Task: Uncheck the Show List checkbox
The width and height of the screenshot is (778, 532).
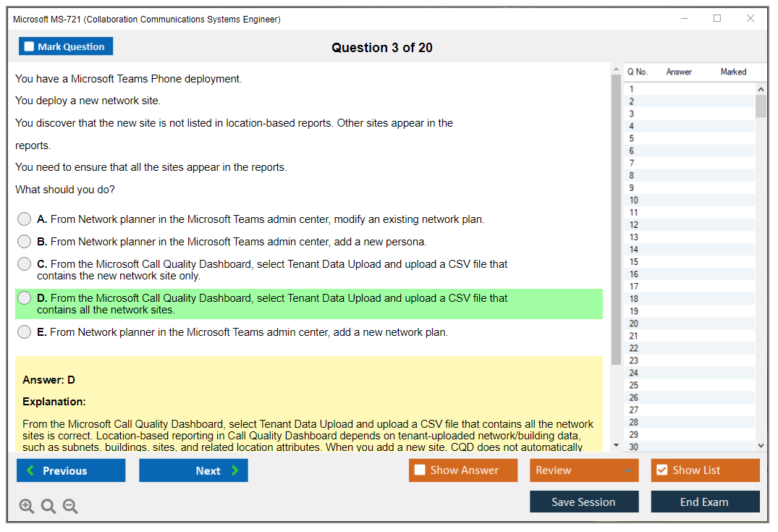Action: click(x=662, y=470)
